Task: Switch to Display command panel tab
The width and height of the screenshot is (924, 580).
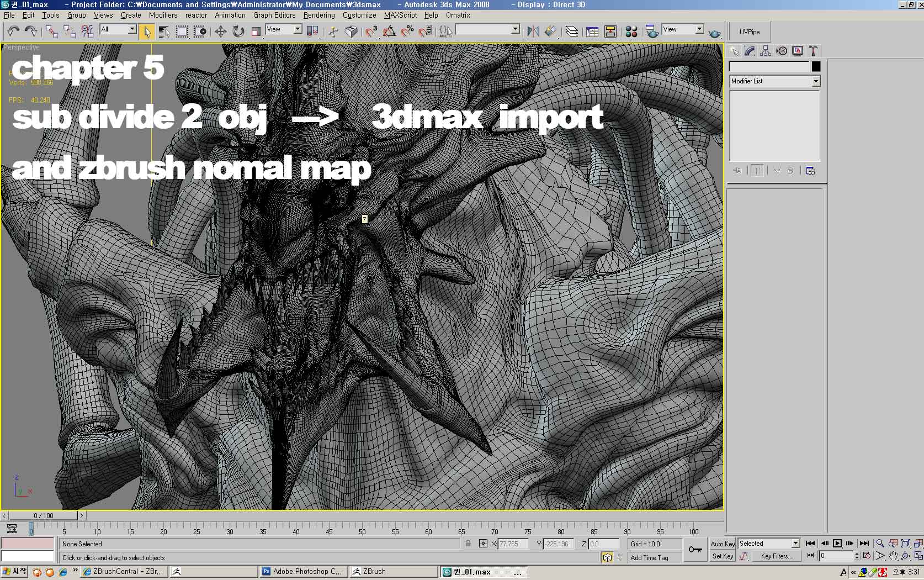Action: coord(798,51)
